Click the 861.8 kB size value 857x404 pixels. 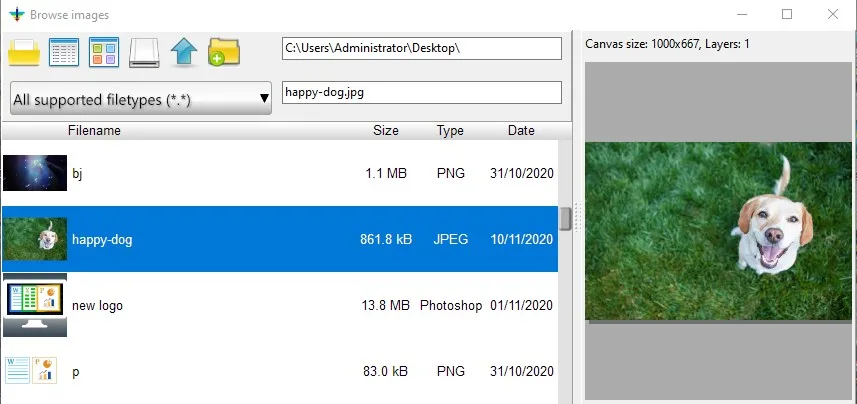(x=386, y=239)
